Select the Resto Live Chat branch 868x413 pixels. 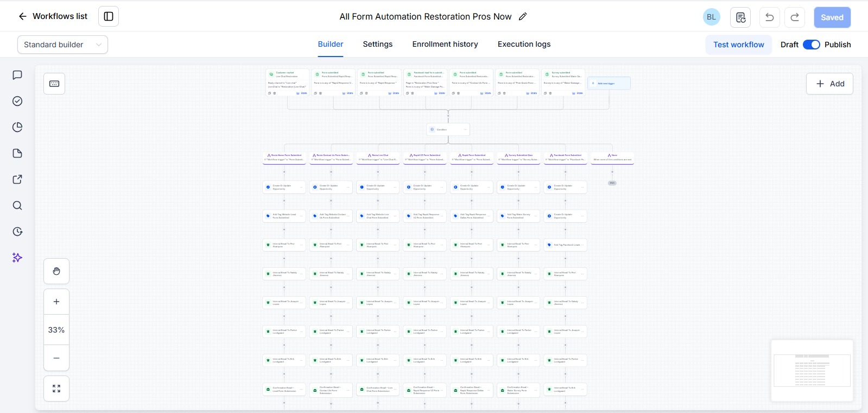coord(378,158)
